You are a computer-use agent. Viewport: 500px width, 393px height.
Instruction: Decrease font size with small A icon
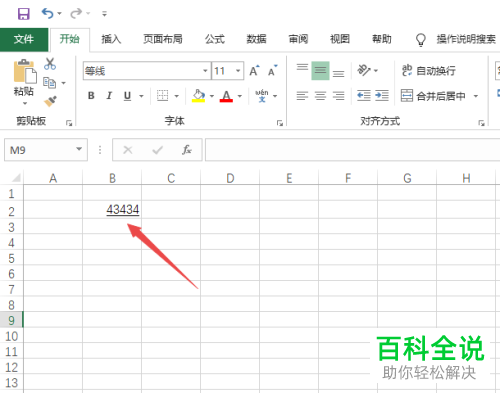(x=272, y=71)
